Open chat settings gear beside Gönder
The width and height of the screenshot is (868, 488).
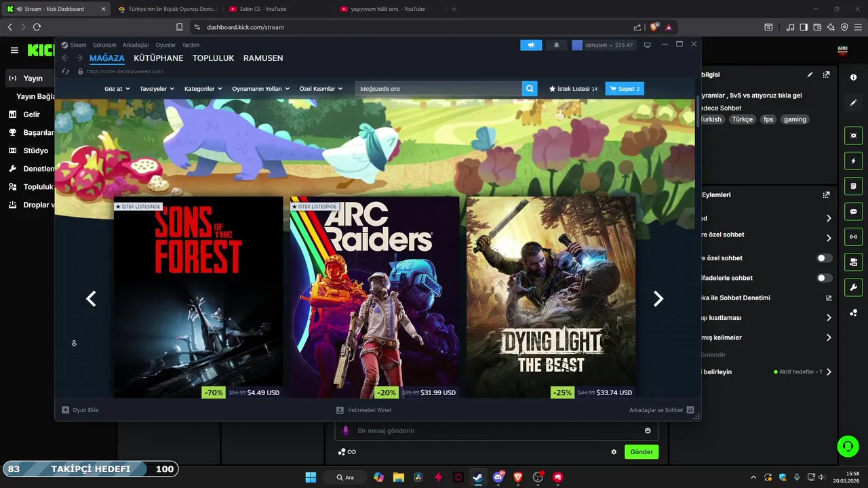click(x=614, y=452)
